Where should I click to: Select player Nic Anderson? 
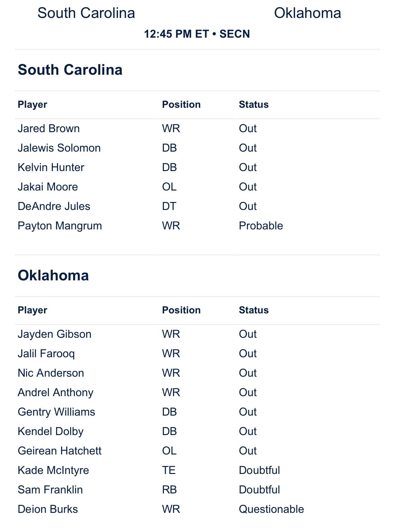click(x=51, y=373)
